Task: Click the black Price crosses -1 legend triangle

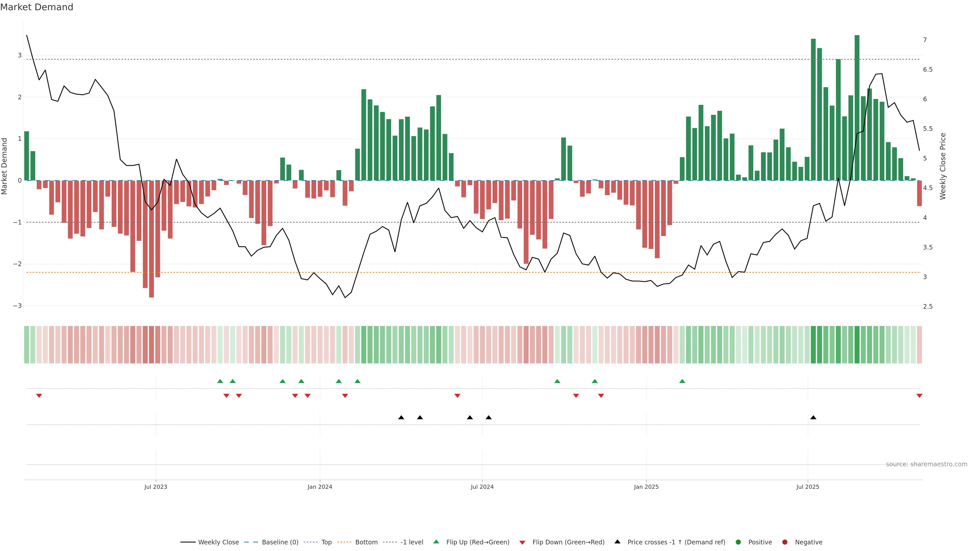Action: (x=617, y=542)
